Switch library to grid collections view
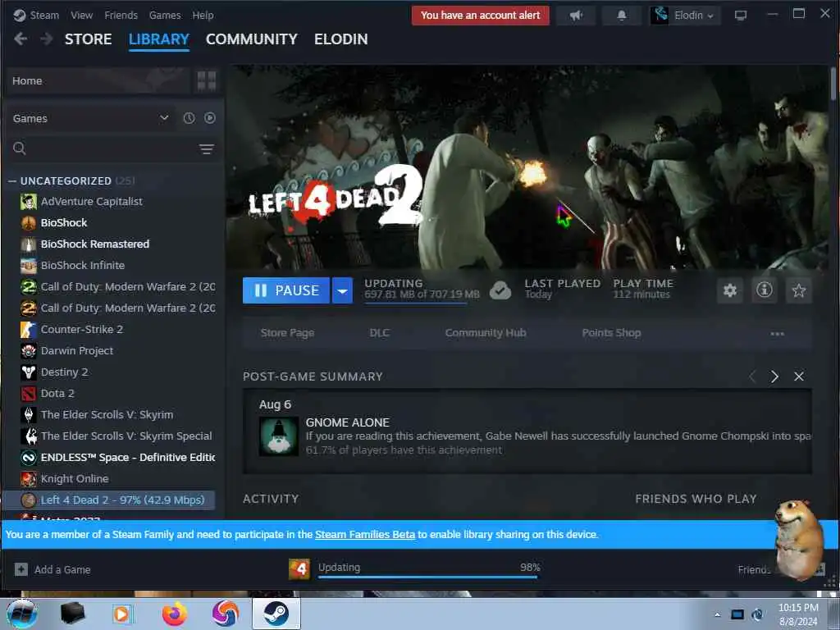 pyautogui.click(x=206, y=81)
